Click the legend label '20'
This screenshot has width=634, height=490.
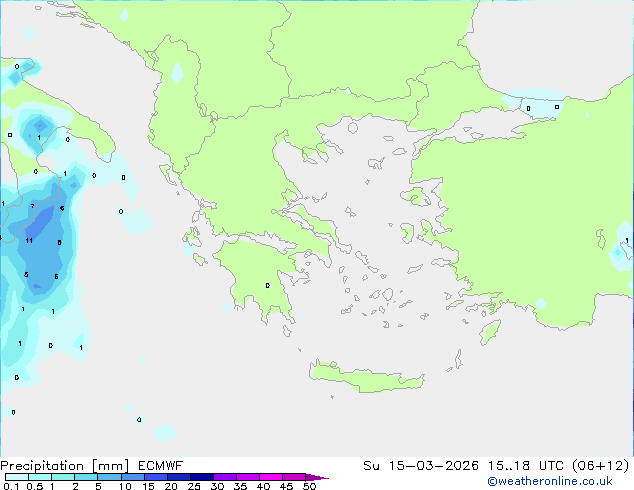pyautogui.click(x=171, y=486)
